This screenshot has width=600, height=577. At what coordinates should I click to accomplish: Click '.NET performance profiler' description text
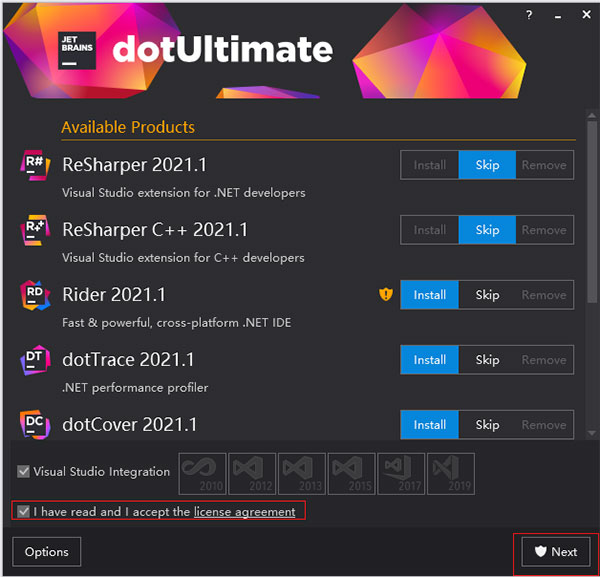135,388
